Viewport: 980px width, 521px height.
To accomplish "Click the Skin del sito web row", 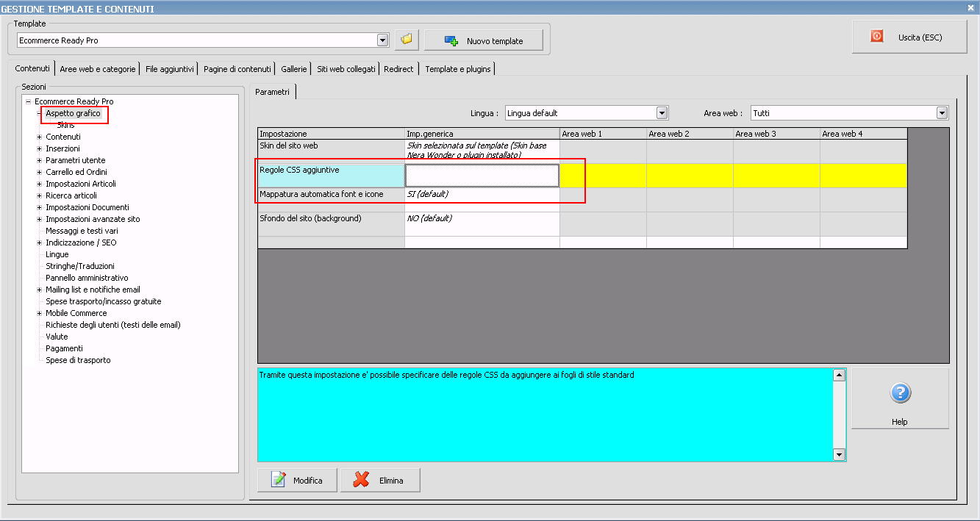I will pyautogui.click(x=331, y=151).
